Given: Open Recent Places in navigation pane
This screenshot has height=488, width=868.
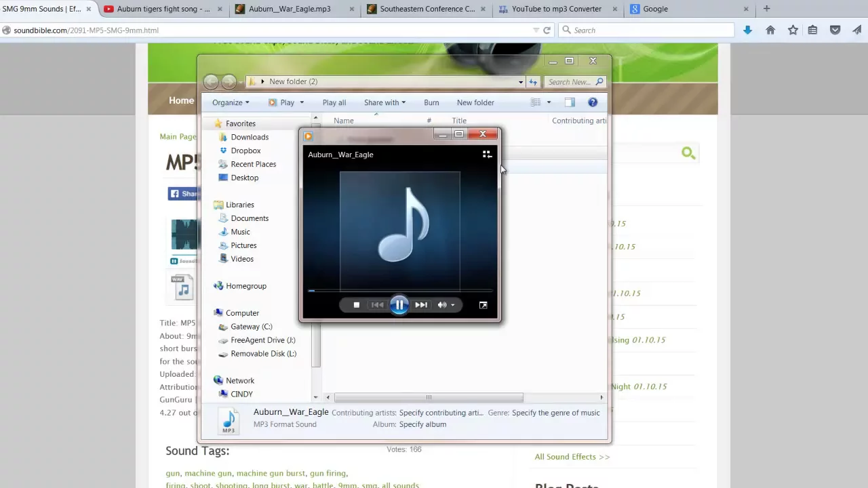Looking at the screenshot, I should (253, 164).
